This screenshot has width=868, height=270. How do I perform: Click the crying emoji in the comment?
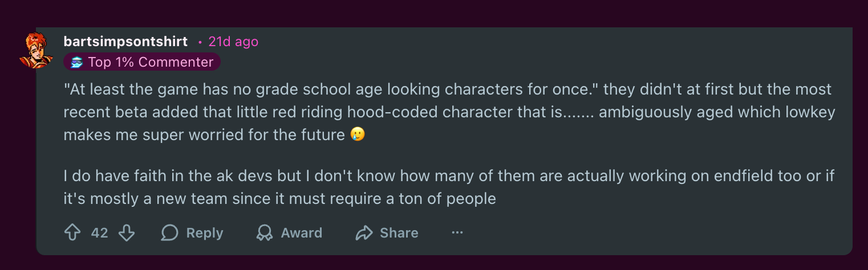pyautogui.click(x=358, y=135)
